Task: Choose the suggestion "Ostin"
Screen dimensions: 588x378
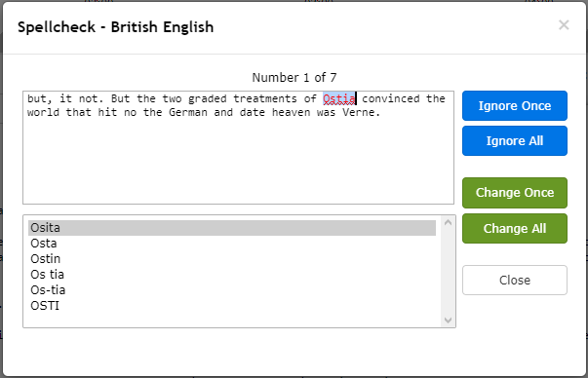Action: coord(232,259)
